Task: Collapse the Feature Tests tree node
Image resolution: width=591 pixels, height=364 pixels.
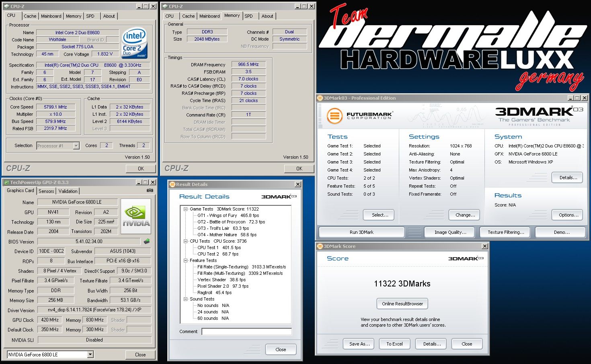Action: [x=186, y=260]
